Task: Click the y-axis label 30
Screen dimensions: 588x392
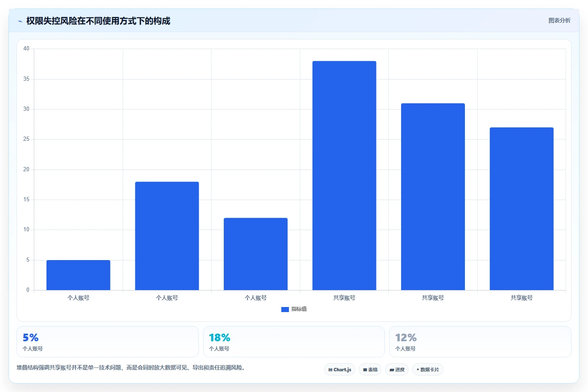Action: click(x=26, y=109)
